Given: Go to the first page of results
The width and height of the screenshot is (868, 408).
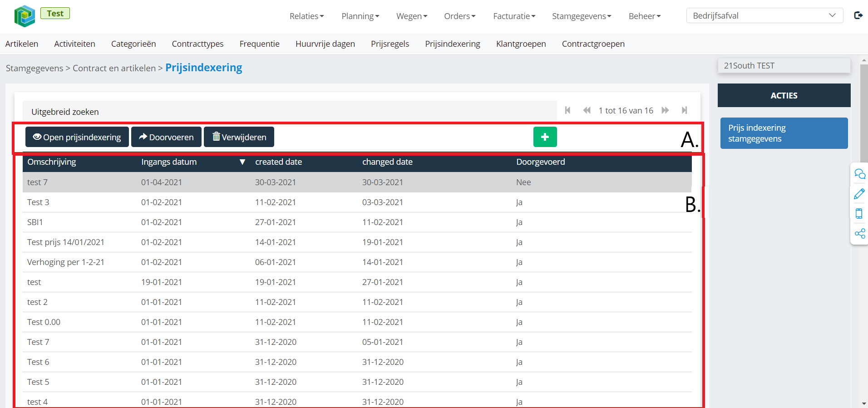Looking at the screenshot, I should [567, 110].
